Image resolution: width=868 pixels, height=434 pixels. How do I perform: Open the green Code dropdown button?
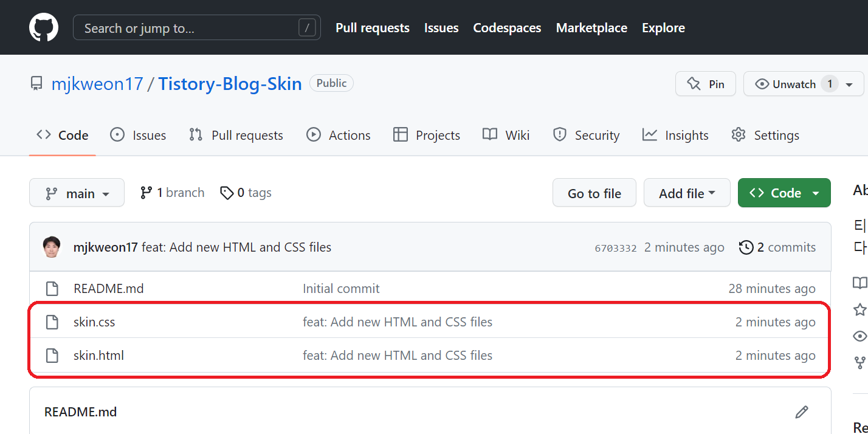(784, 193)
